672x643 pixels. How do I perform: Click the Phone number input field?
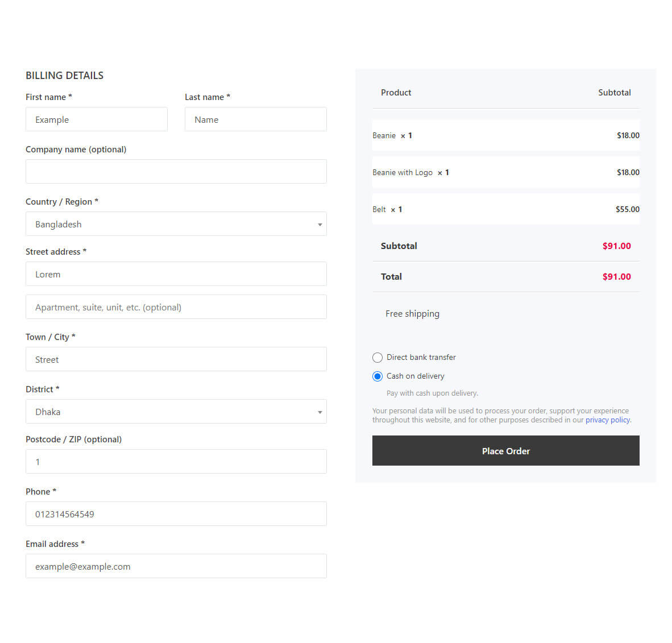(x=176, y=515)
